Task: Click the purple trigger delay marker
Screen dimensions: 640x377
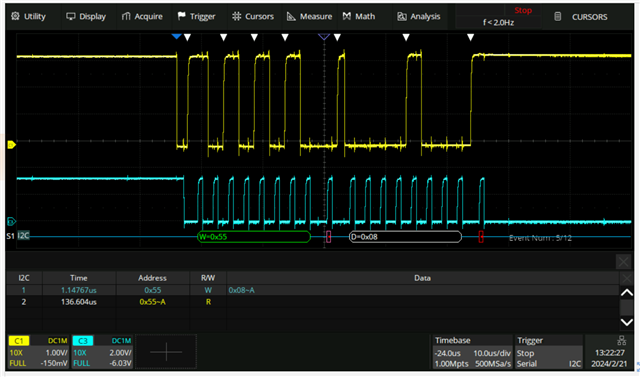Action: tap(324, 37)
